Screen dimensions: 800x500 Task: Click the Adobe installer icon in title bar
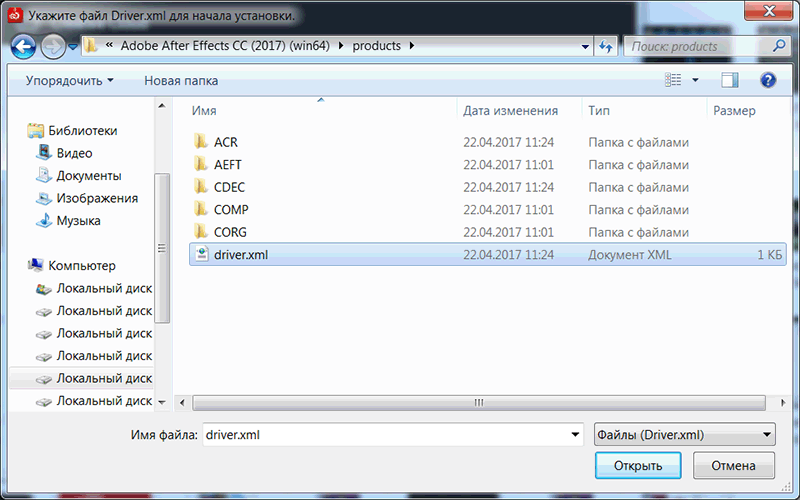click(15, 15)
